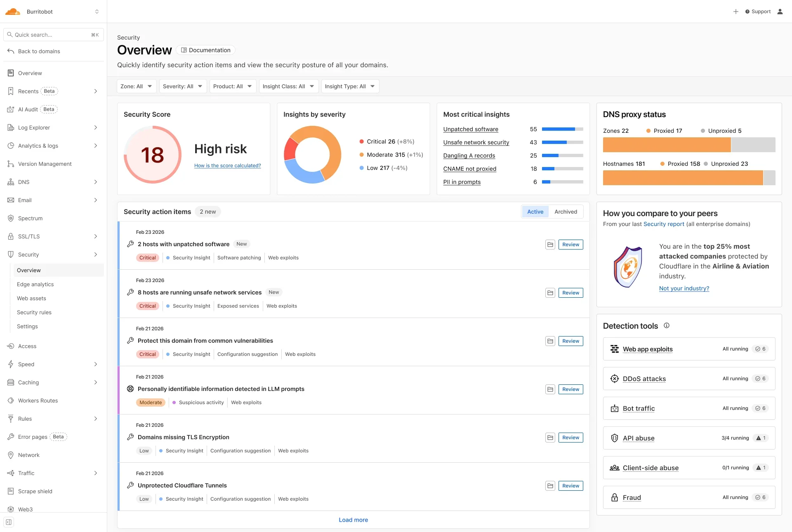Viewport: 792px width, 532px height.
Task: Click the DDoS attacks shield icon
Action: pos(614,379)
